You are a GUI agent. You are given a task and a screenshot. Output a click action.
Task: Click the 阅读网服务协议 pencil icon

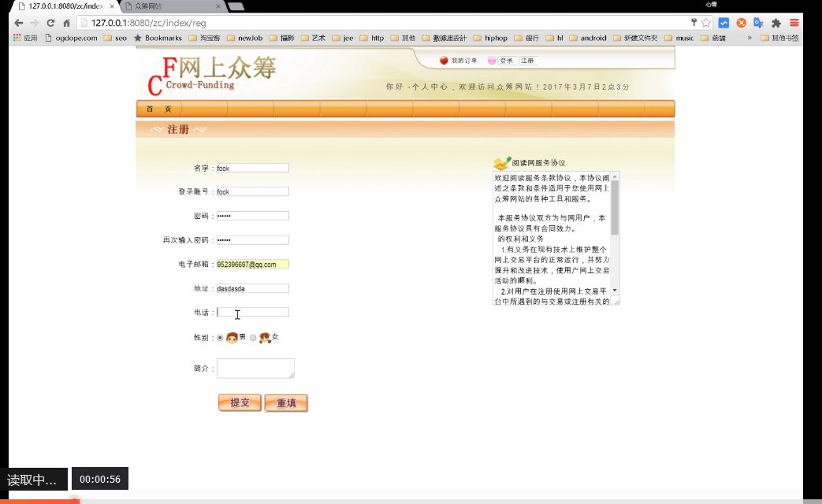[x=502, y=163]
